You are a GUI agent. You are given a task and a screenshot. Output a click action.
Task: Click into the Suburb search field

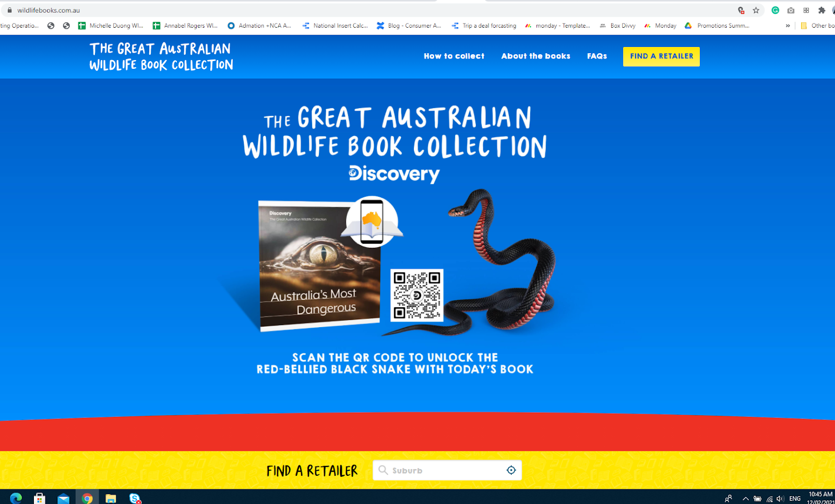click(447, 470)
